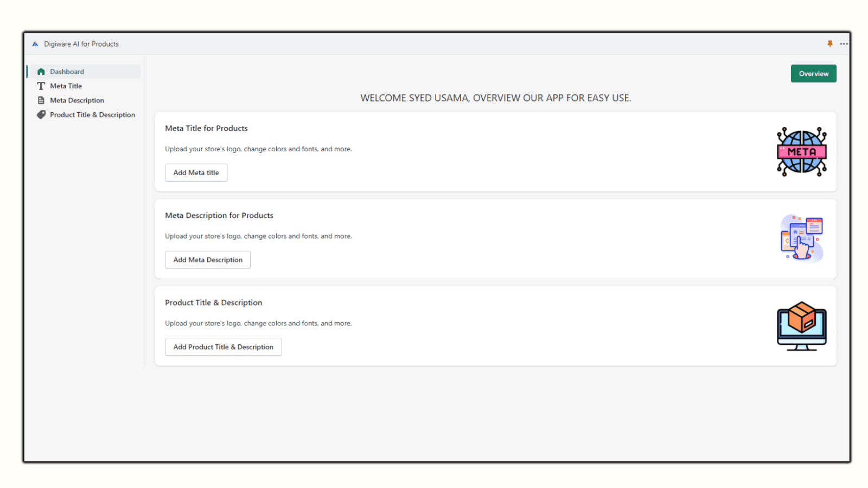
Task: Click Add Product Title & Description button
Action: (223, 347)
